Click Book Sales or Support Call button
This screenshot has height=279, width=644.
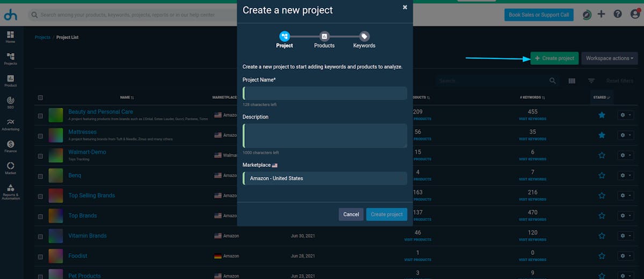539,15
